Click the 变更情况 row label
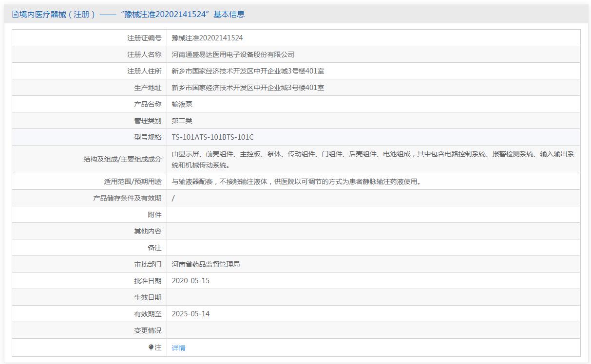This screenshot has width=591, height=364. 148,330
